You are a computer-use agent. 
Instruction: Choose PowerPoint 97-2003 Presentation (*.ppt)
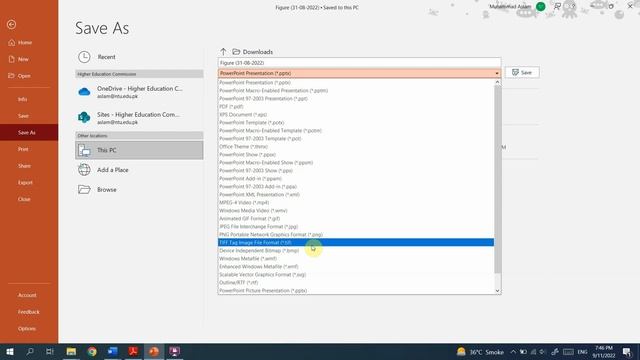pyautogui.click(x=356, y=99)
